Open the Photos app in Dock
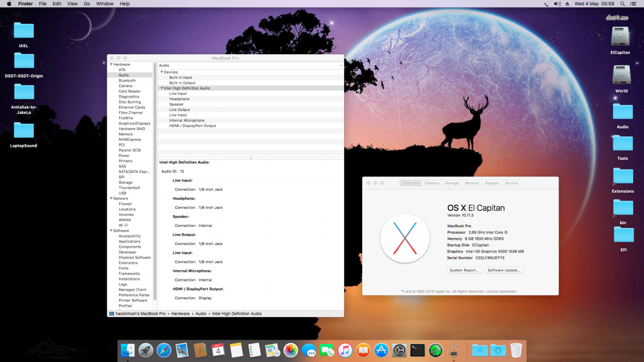The width and height of the screenshot is (644, 362). click(291, 351)
